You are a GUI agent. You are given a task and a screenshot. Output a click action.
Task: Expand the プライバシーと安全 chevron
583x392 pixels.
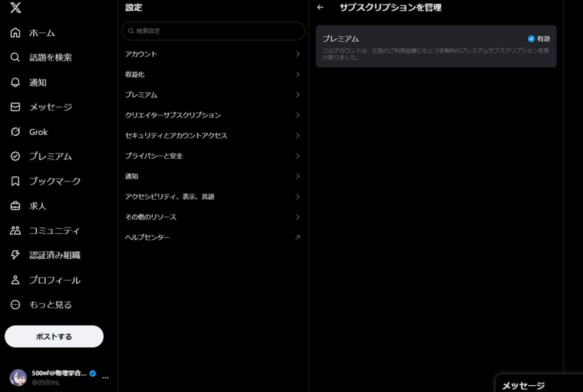tap(298, 156)
